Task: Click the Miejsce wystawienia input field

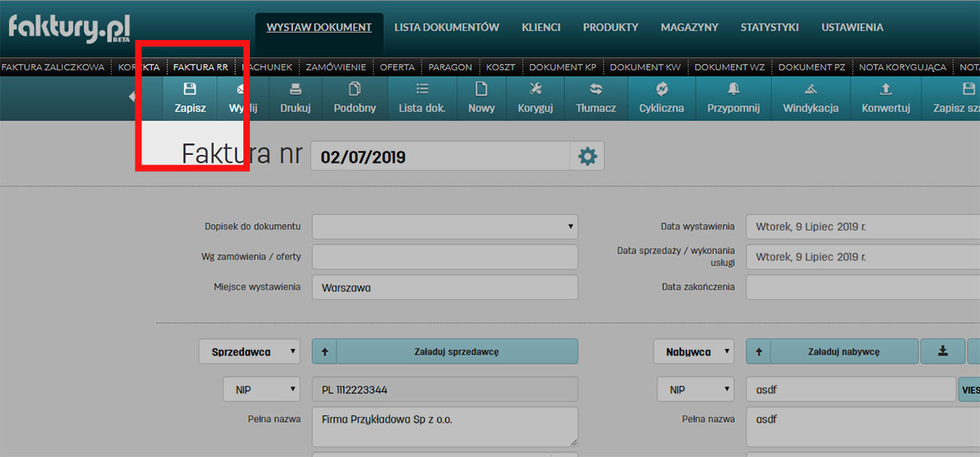Action: (x=444, y=287)
